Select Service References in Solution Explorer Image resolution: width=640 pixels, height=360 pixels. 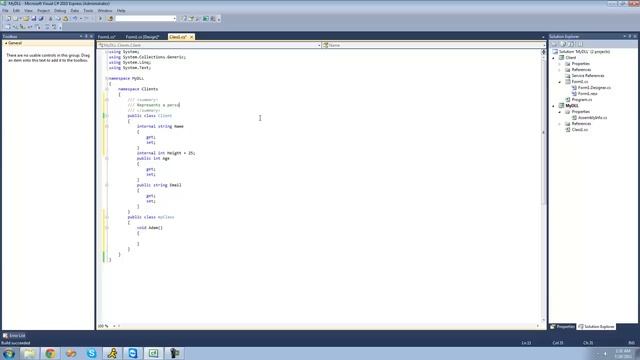pyautogui.click(x=588, y=76)
